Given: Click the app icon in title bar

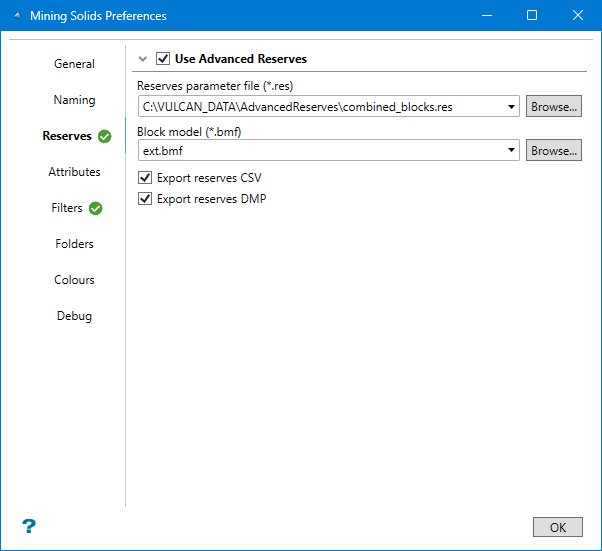Looking at the screenshot, I should 15,16.
